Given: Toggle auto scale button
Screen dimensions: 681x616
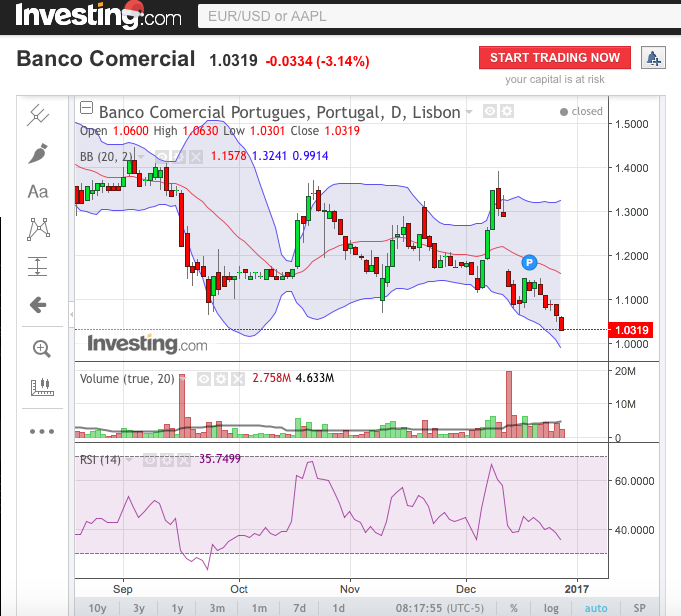Looking at the screenshot, I should pos(596,608).
